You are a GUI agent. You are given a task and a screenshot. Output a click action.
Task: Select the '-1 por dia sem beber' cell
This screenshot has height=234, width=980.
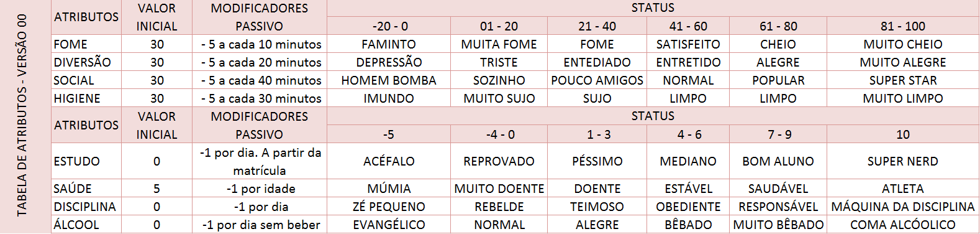point(260,225)
